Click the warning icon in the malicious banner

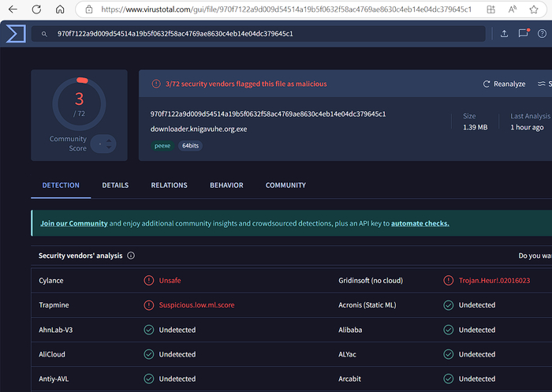pos(156,84)
